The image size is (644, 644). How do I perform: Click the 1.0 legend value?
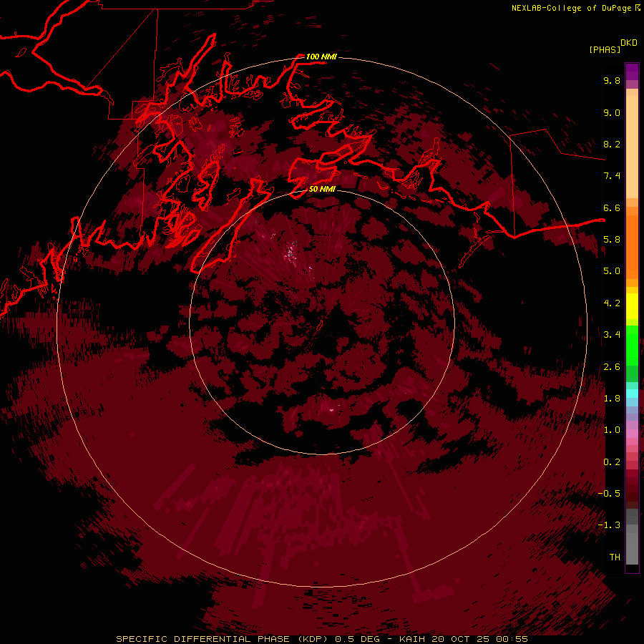point(612,429)
